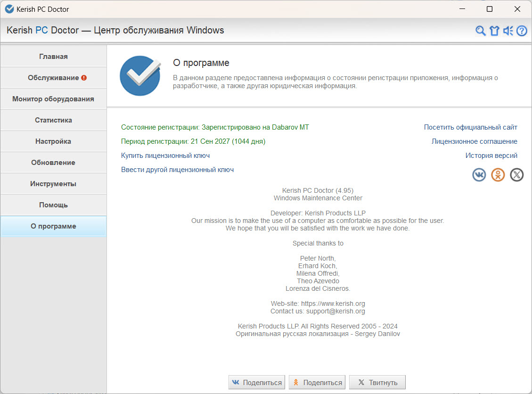532x394 pixels.
Task: Open the skin (shirt) icon in header
Action: tap(494, 31)
